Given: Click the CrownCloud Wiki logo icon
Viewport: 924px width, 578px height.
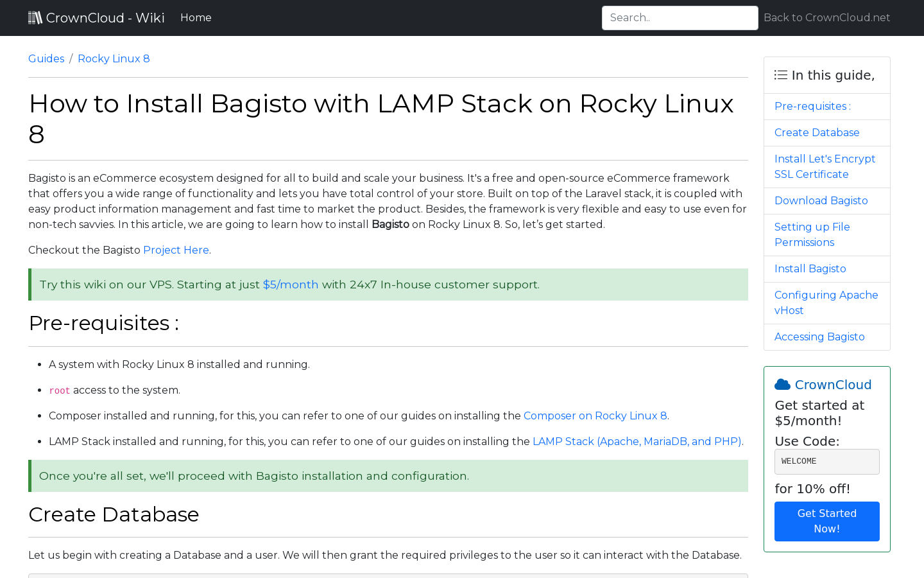Looking at the screenshot, I should pos(35,17).
